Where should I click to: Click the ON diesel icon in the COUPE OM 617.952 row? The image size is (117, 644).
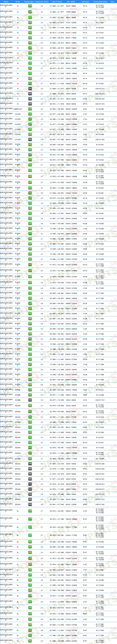pyautogui.click(x=30, y=140)
